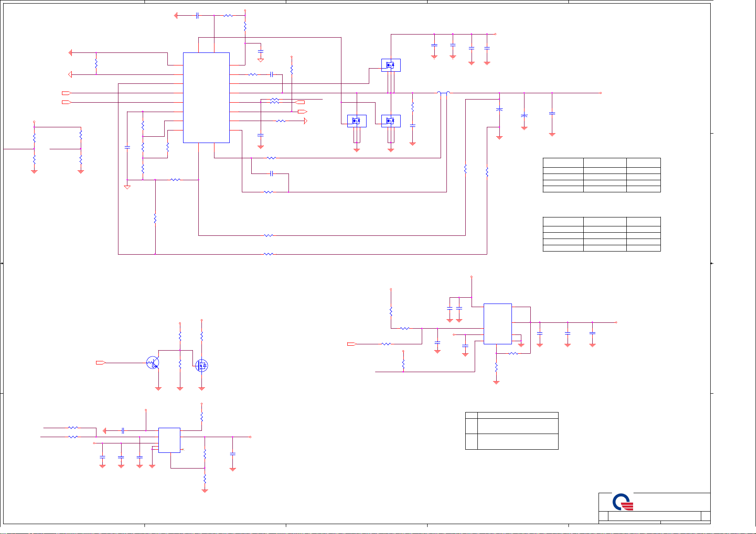The height and width of the screenshot is (534, 756).
Task: Select the inductor symbol on the main output rail
Action: coord(444,93)
